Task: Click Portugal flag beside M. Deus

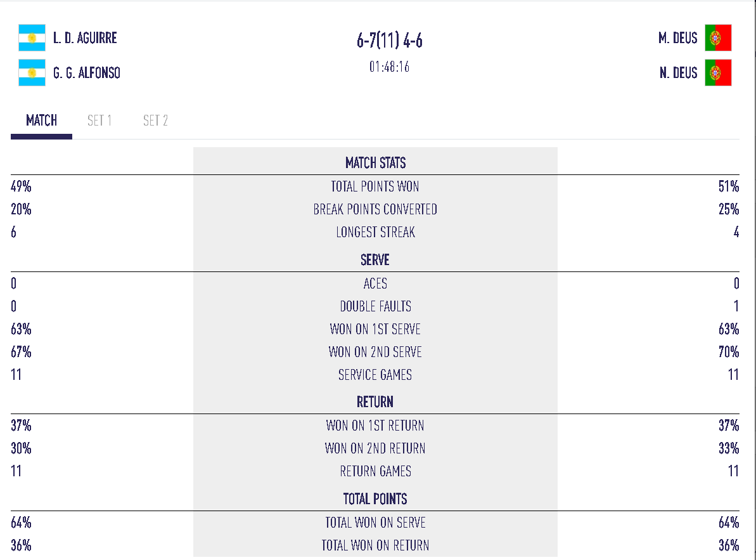Action: pos(718,37)
